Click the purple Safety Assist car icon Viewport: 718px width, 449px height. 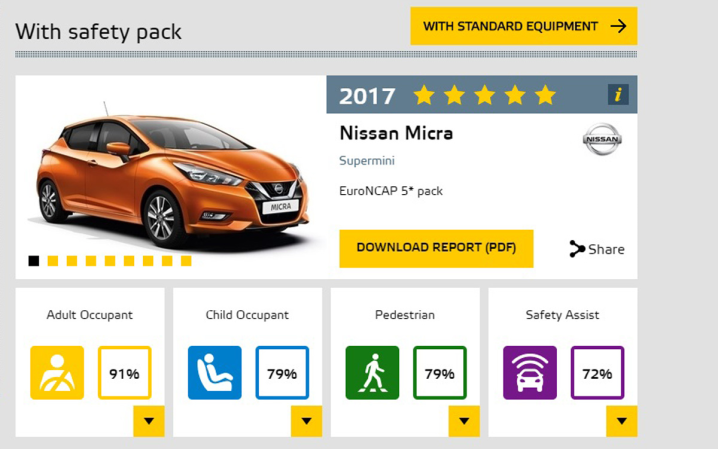point(530,373)
